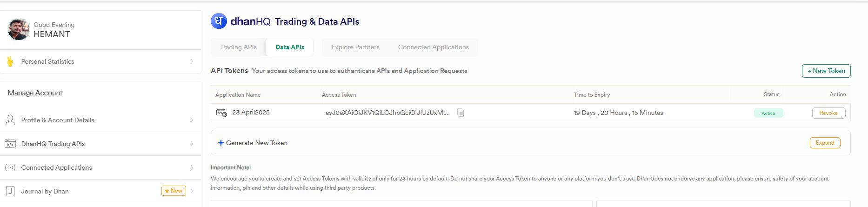Screen dimensions: 868x207
Task: Expand Connected Applications sidebar chevron
Action: point(192,167)
